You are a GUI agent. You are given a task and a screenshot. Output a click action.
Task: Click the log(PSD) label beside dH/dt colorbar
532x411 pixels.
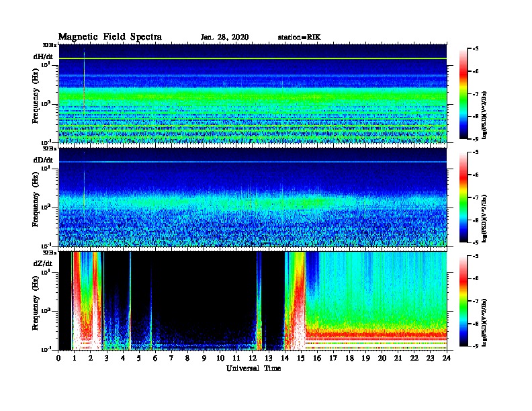(x=484, y=115)
